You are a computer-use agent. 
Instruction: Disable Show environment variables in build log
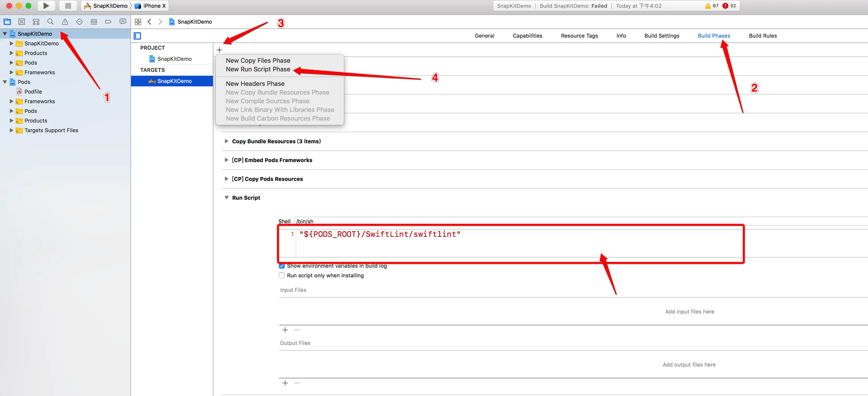(282, 266)
